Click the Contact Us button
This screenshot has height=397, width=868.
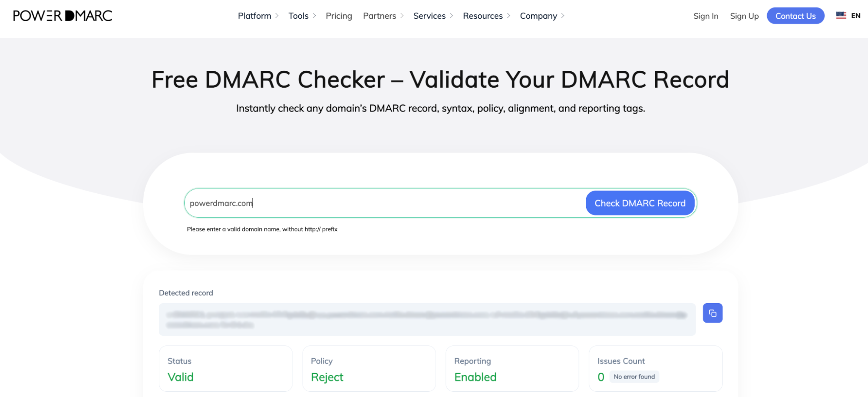tap(795, 16)
